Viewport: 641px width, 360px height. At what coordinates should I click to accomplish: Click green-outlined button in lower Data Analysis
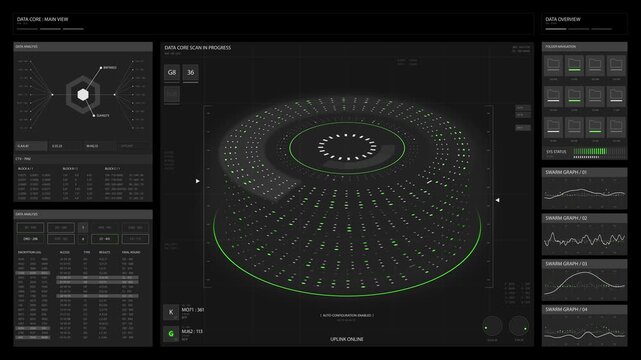click(105, 239)
